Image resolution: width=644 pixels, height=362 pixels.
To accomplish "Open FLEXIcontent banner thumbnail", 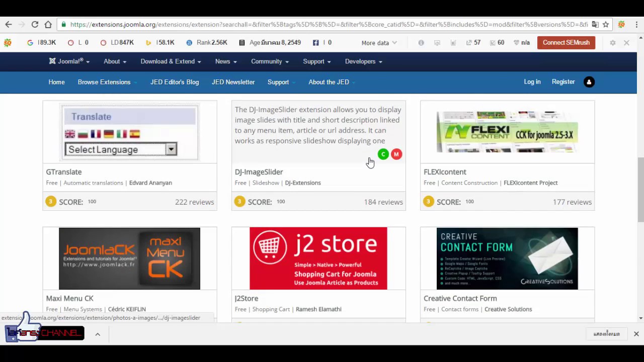I will [507, 133].
